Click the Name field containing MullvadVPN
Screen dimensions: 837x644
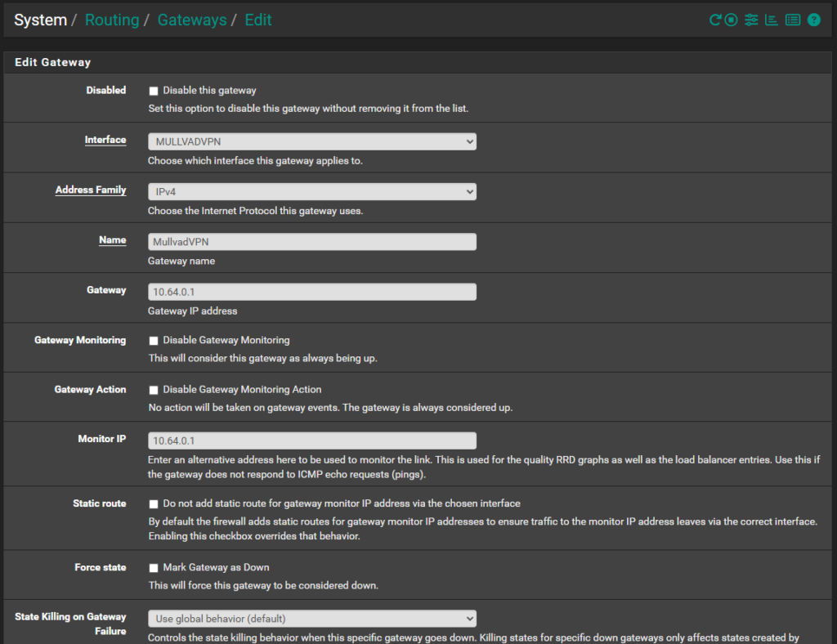click(311, 242)
